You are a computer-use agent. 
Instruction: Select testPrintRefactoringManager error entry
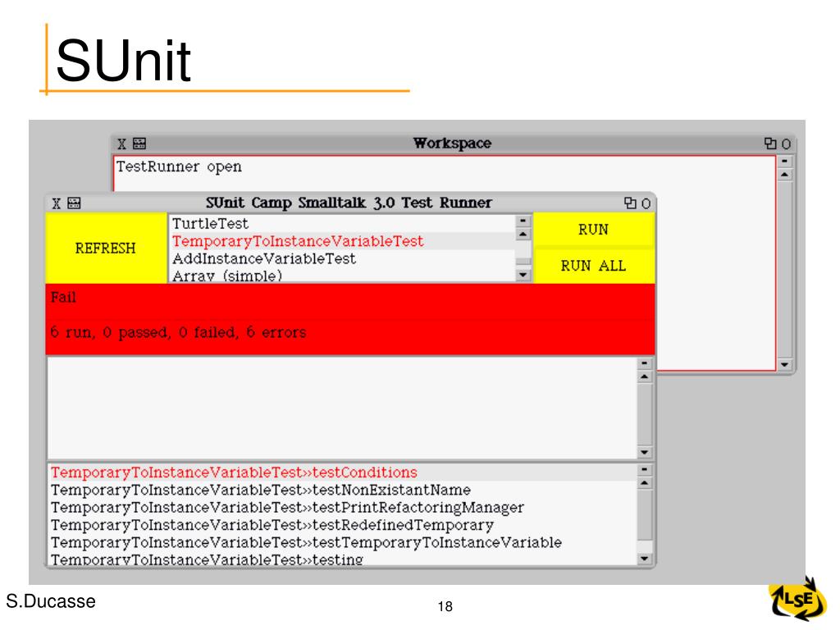(342, 507)
